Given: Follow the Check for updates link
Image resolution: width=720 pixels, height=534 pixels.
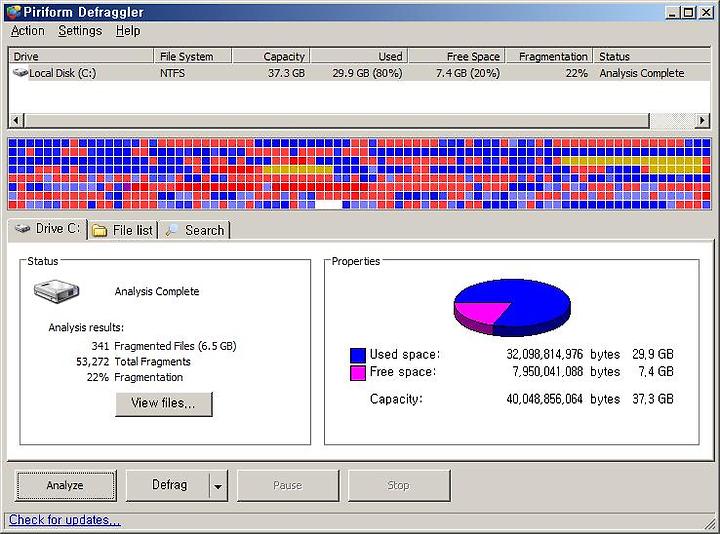Looking at the screenshot, I should tap(64, 520).
